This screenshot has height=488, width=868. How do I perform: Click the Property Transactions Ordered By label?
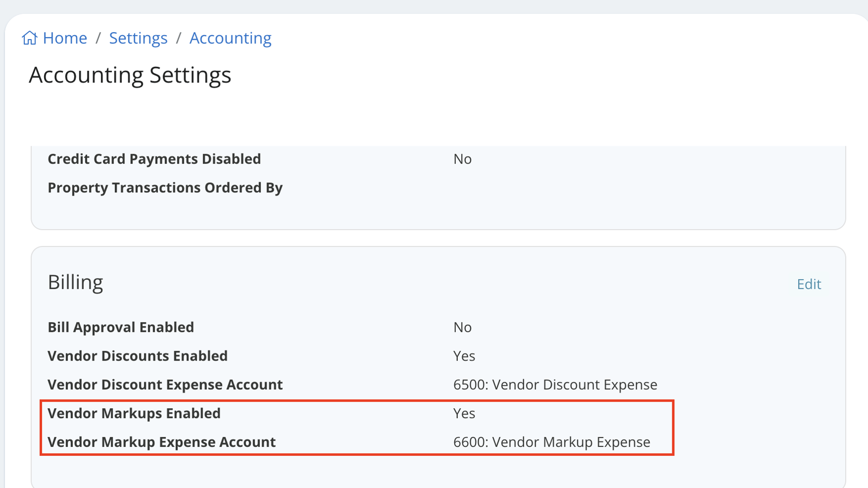165,187
